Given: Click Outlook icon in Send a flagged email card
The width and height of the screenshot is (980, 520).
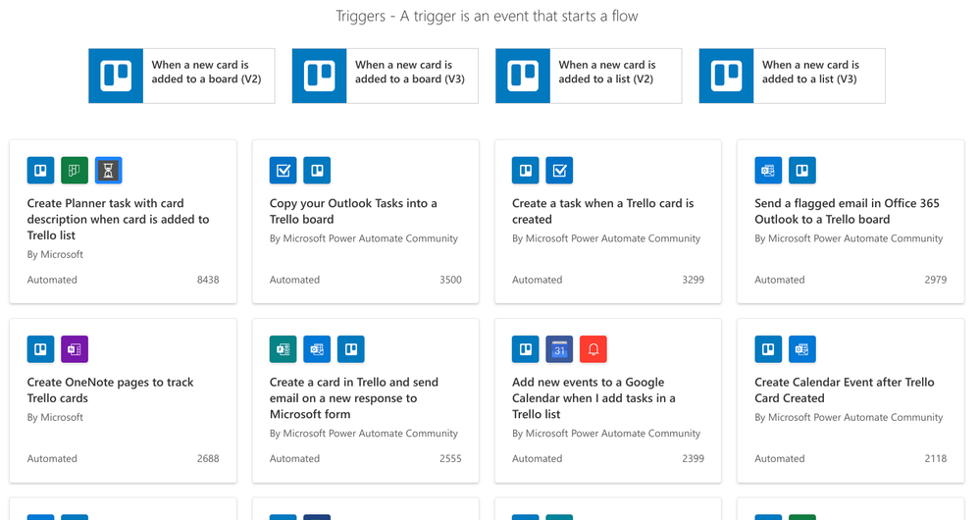Looking at the screenshot, I should pos(768,170).
